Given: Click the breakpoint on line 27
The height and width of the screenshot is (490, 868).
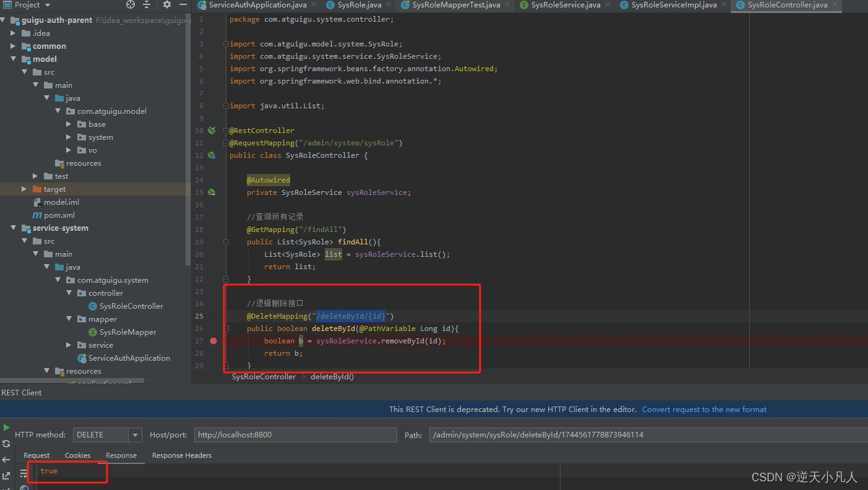Looking at the screenshot, I should [213, 341].
